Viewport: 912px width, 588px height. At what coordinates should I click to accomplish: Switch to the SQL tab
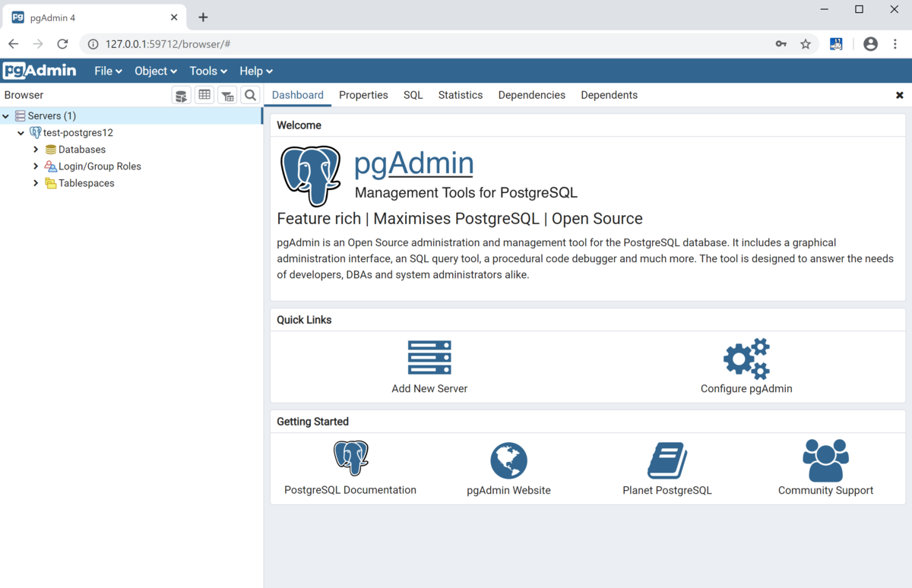click(x=413, y=95)
